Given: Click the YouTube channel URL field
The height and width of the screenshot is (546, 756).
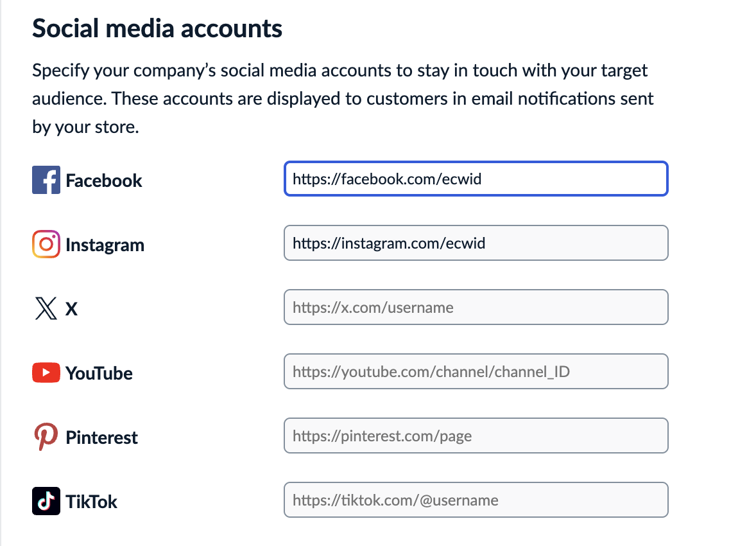Looking at the screenshot, I should click(476, 371).
